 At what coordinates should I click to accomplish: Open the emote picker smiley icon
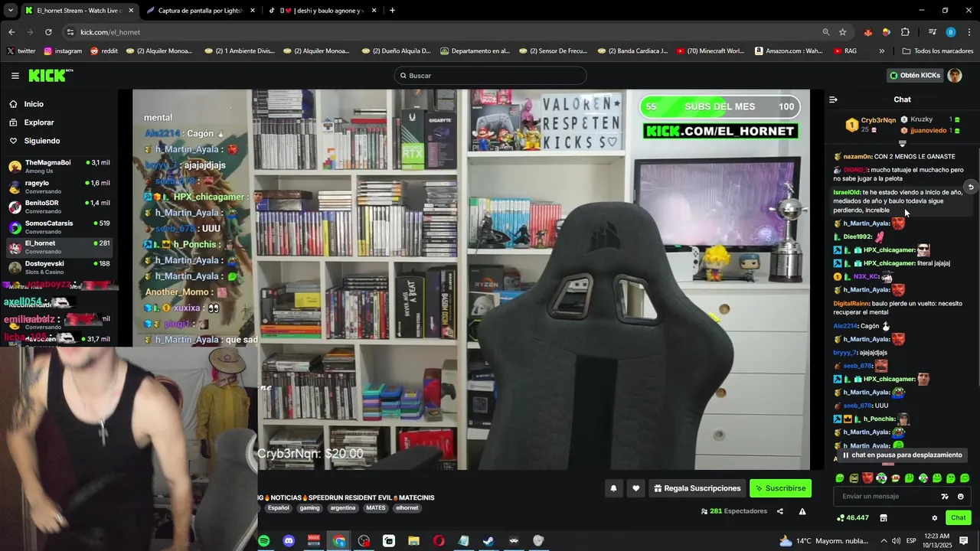click(x=961, y=497)
